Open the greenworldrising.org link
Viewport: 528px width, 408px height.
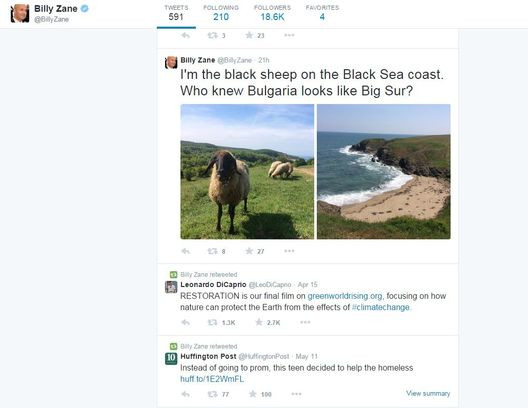345,296
